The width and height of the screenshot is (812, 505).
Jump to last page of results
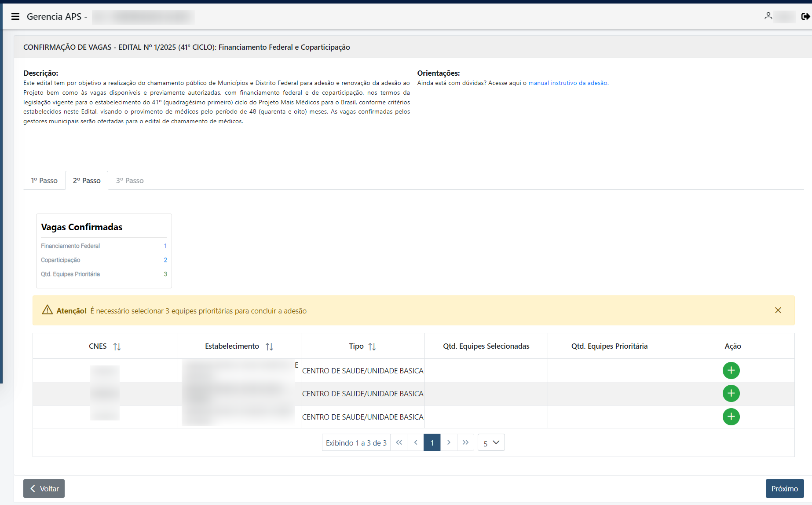pos(465,442)
